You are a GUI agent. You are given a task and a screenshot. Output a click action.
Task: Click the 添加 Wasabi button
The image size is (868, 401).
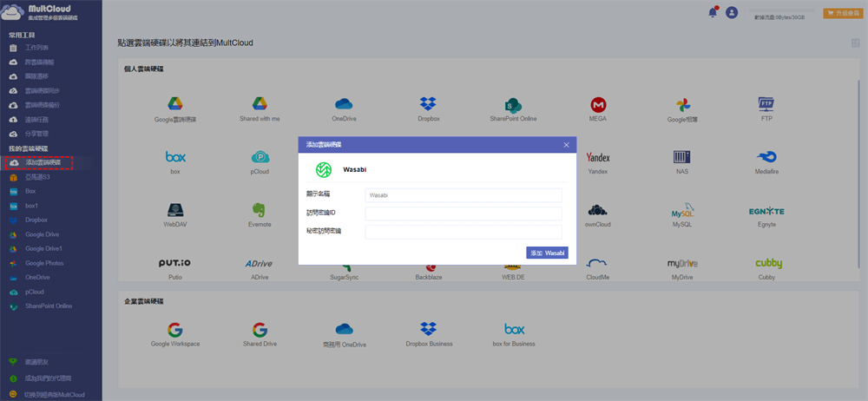547,253
